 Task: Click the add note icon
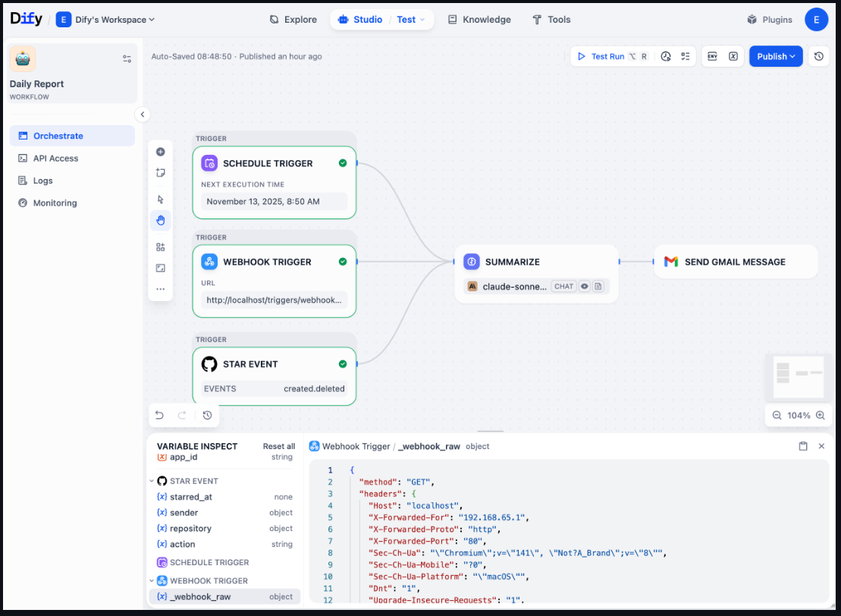click(x=160, y=173)
